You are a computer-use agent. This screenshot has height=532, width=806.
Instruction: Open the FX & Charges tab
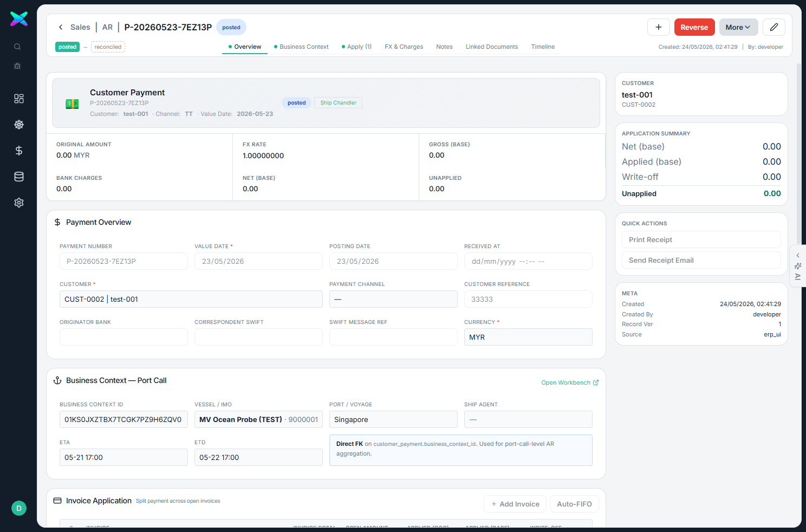[x=404, y=47]
